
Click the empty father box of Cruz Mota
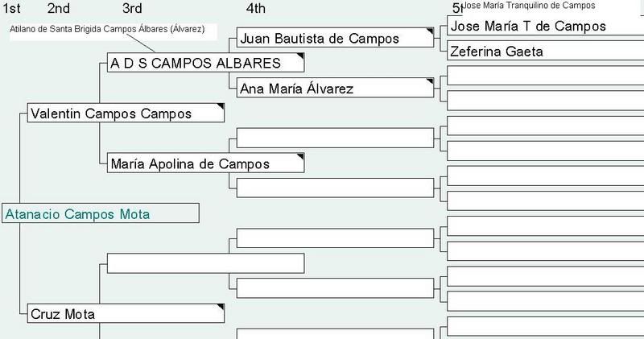[x=206, y=263]
